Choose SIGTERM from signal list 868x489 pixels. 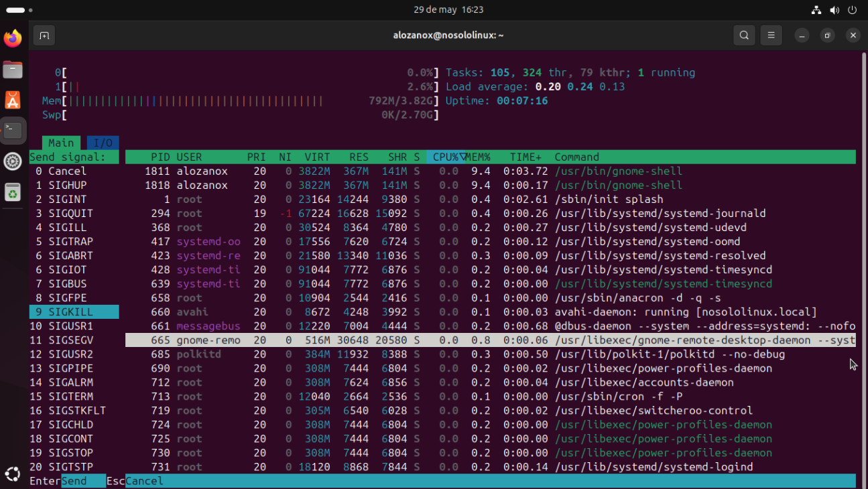coord(70,397)
